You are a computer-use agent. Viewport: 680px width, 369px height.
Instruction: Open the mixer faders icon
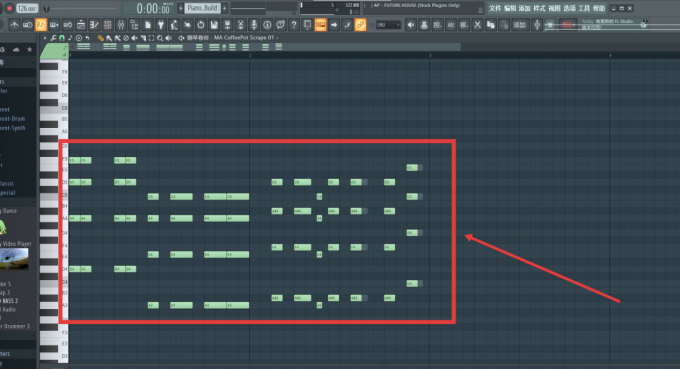(121, 25)
